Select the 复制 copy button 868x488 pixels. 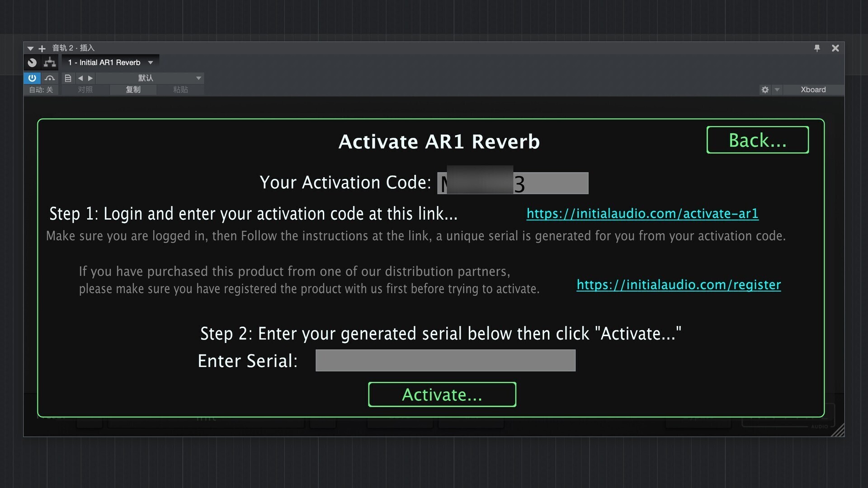pos(133,89)
